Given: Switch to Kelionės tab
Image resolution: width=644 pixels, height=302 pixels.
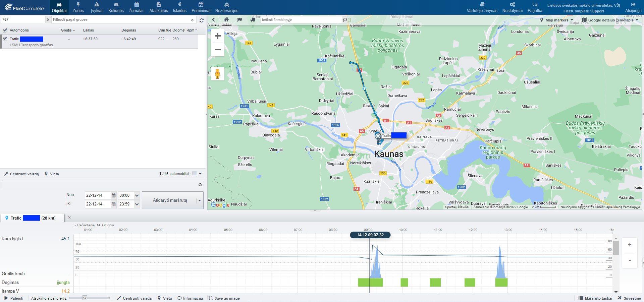Looking at the screenshot, I should (x=116, y=7).
